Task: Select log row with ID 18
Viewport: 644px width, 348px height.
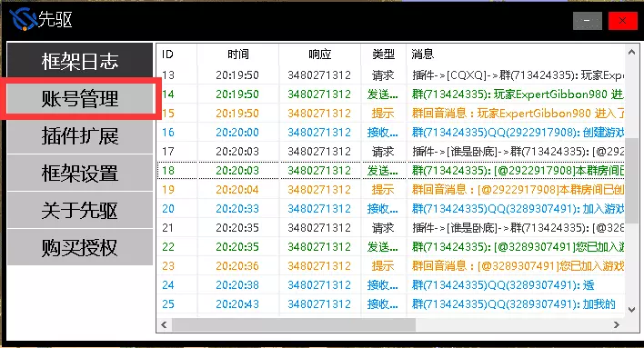Action: [390, 170]
